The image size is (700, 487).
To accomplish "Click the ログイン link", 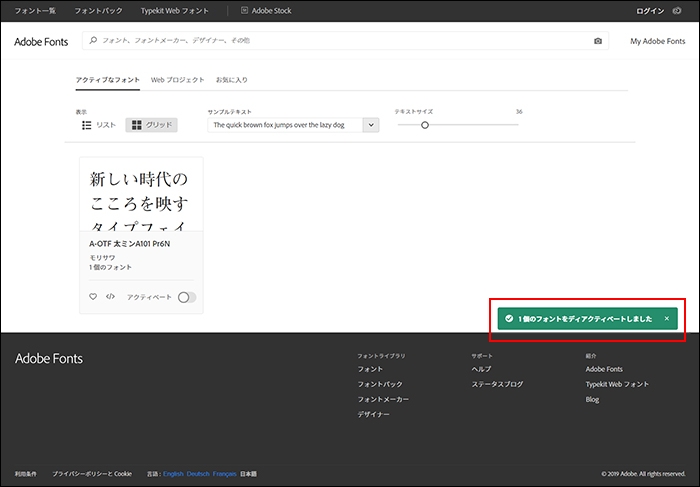I will pos(650,11).
